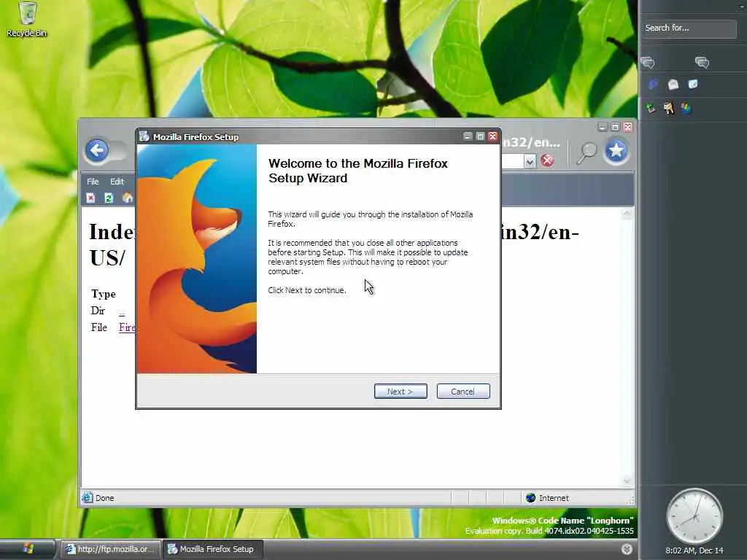Click the green refresh icon in browser toolbar
Image resolution: width=747 pixels, height=560 pixels.
click(109, 198)
